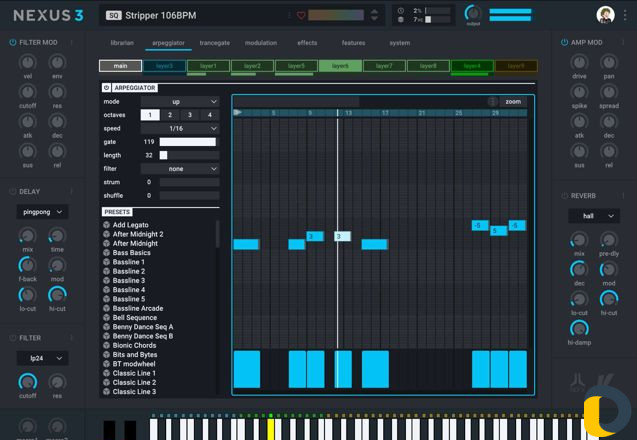
Task: Adjust the length slider
Action: tap(189, 155)
